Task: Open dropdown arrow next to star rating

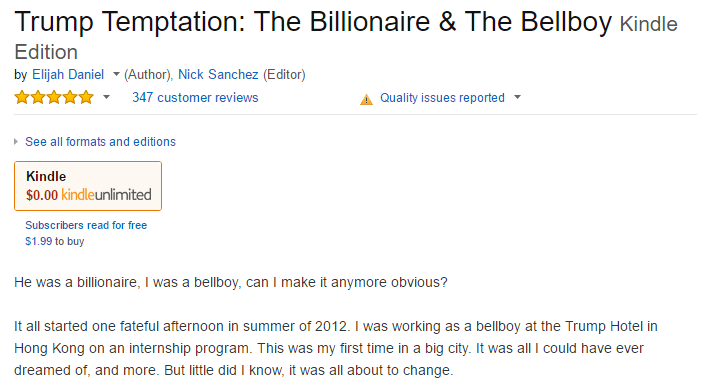Action: click(106, 97)
